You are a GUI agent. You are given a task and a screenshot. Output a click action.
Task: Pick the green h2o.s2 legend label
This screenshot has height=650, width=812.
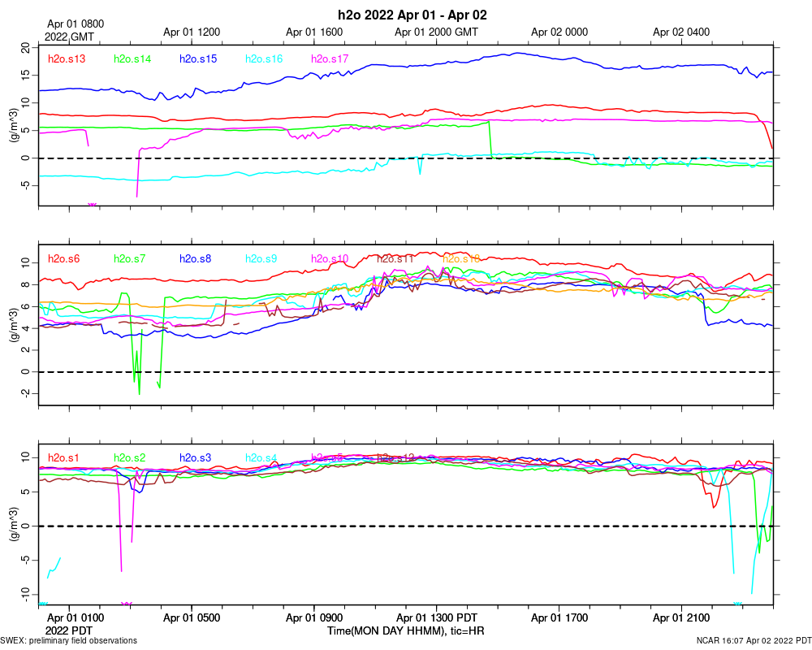[129, 457]
